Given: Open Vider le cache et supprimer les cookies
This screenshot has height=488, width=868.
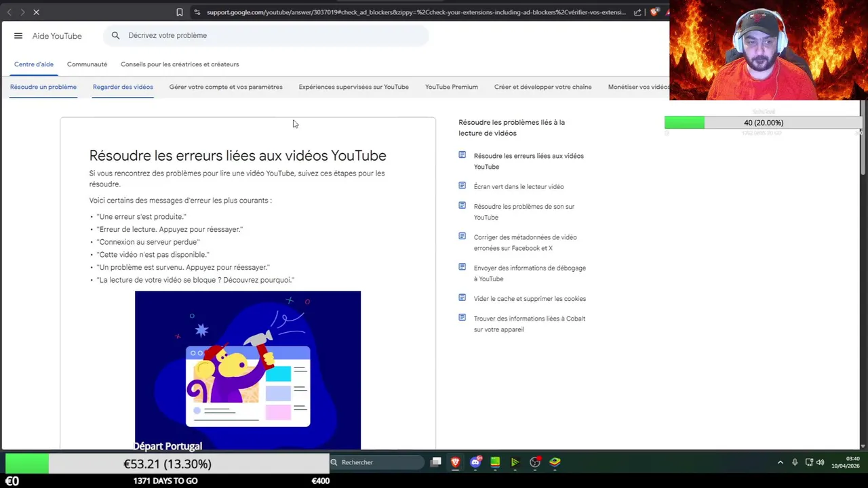Looking at the screenshot, I should click(x=530, y=298).
